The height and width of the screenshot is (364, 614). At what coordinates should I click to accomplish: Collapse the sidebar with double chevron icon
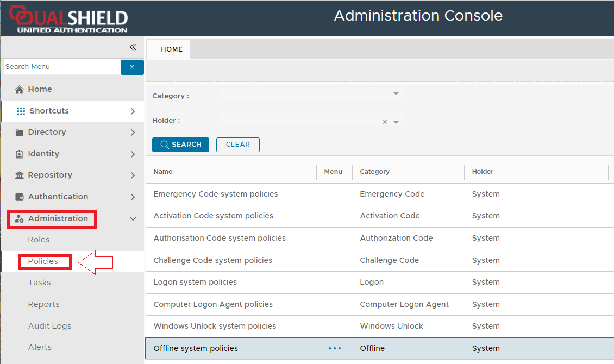point(133,47)
